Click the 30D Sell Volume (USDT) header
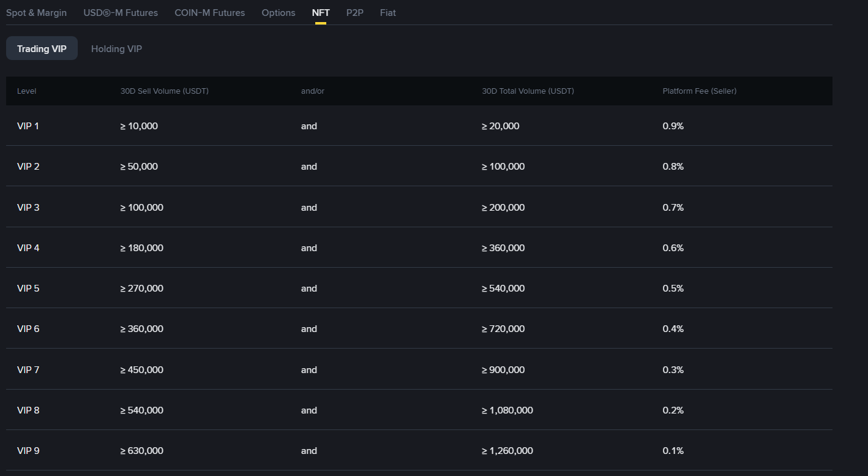Image resolution: width=868 pixels, height=476 pixels. pos(165,91)
